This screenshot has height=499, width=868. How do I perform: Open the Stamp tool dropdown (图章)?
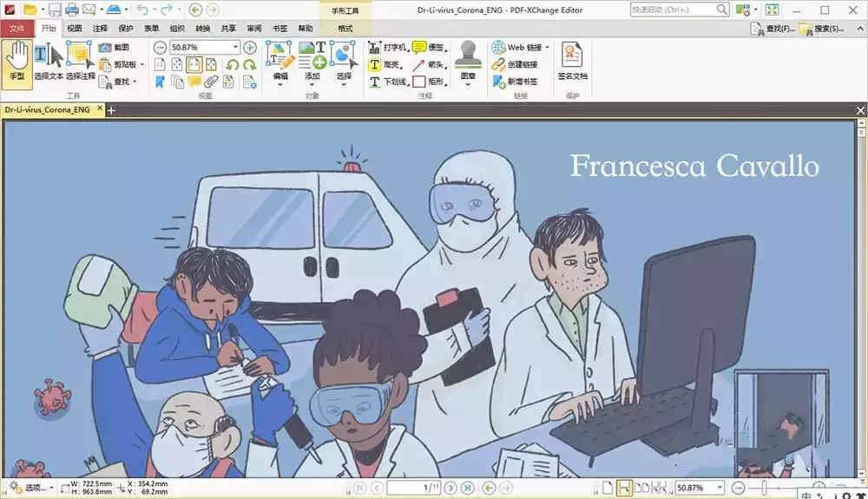[x=468, y=76]
